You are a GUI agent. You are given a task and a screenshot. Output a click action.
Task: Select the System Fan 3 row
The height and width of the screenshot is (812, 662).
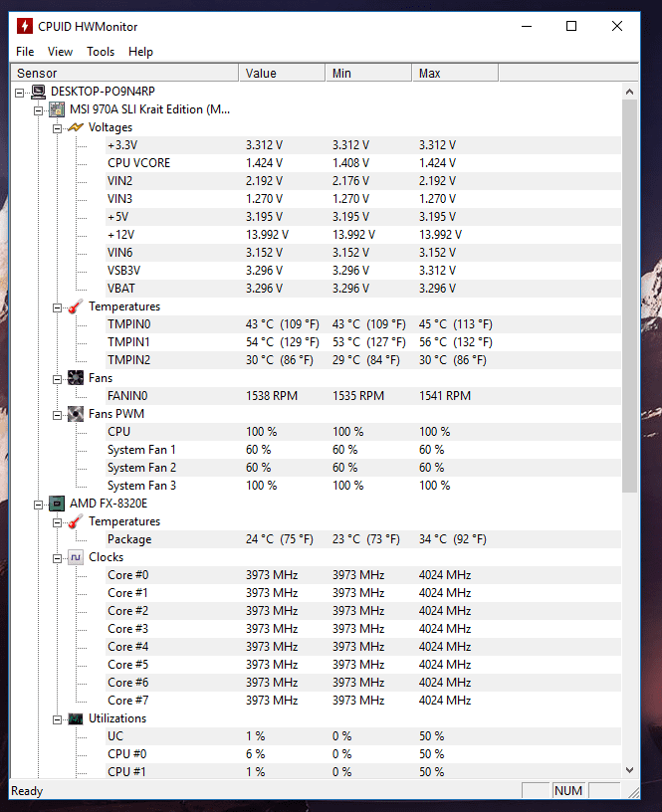coord(363,486)
